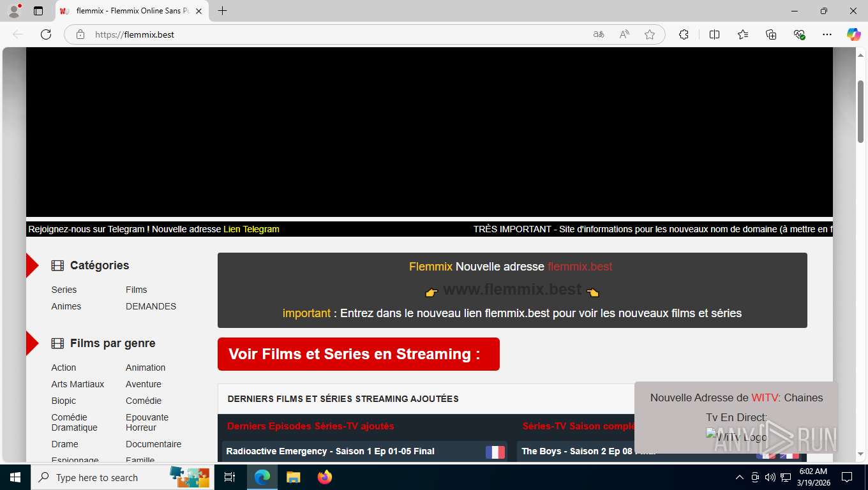Click the WITV link in popup
Viewport: 868px width, 490px height.
[x=764, y=397]
